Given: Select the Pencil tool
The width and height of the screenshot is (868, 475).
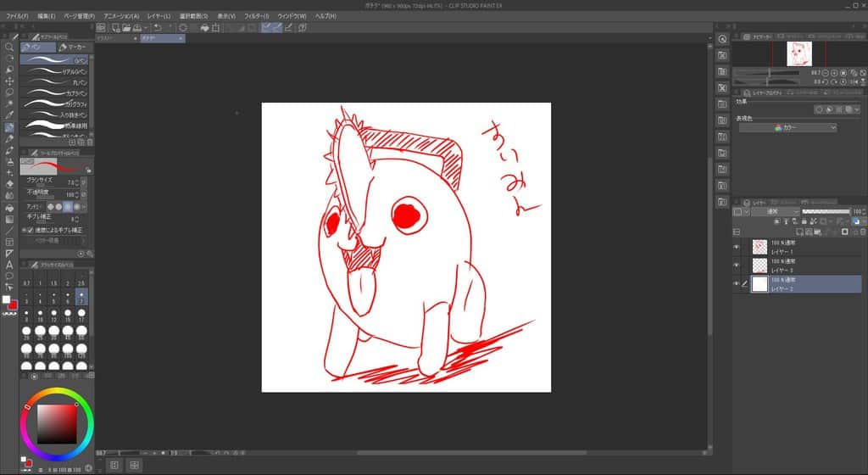Looking at the screenshot, I should coord(8,139).
